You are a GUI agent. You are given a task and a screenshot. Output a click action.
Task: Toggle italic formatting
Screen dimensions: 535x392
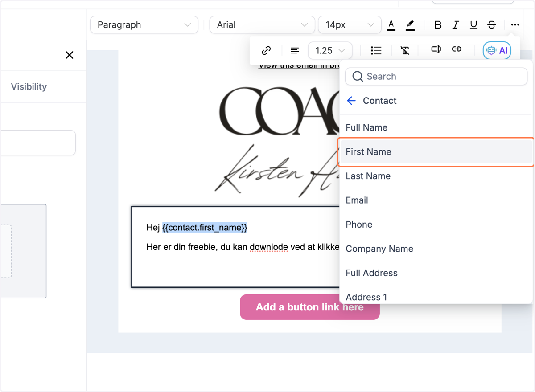pos(456,25)
